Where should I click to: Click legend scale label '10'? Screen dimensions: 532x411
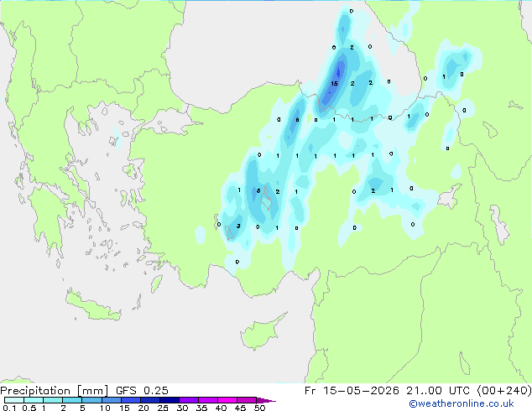pyautogui.click(x=105, y=408)
